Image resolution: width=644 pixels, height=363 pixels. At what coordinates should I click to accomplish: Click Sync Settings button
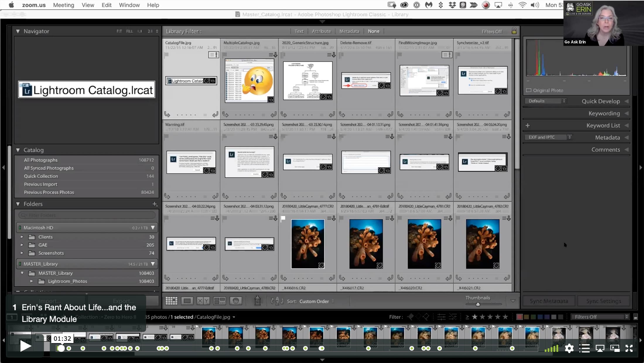[603, 301]
